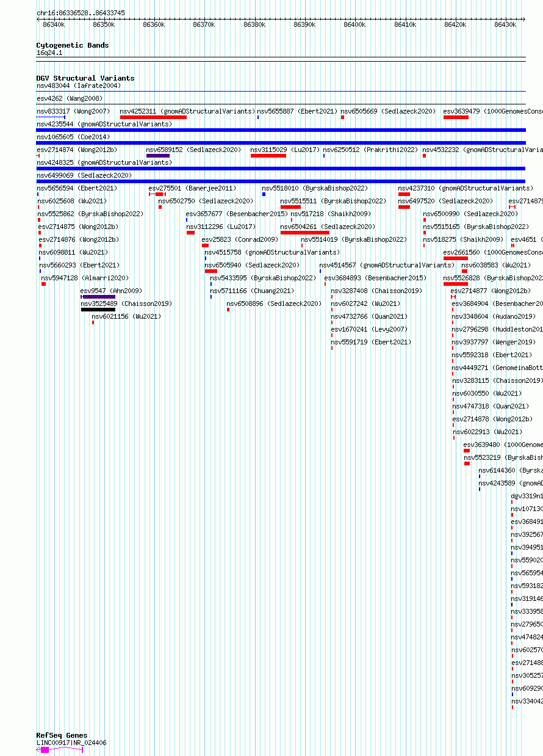Click nsv4732766 (Quan2021) label
543x756 pixels.
(x=369, y=316)
